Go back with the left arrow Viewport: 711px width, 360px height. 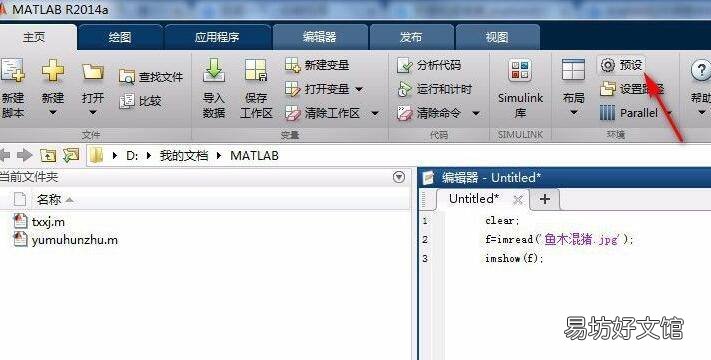coord(5,156)
